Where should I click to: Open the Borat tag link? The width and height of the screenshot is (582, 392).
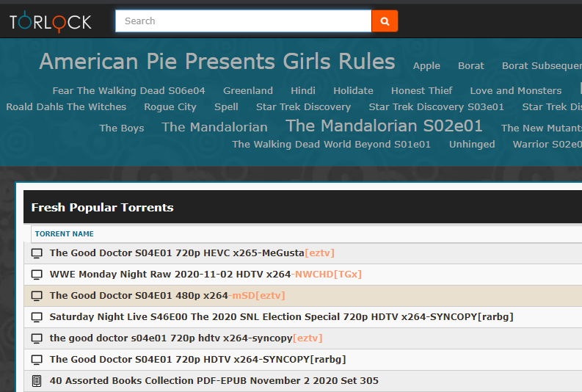[471, 66]
